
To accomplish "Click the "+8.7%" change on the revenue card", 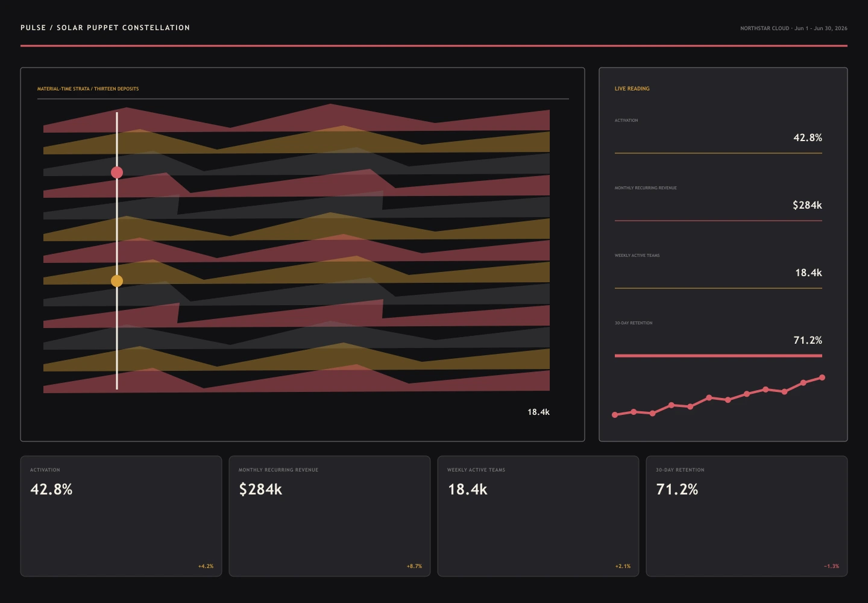I will click(x=414, y=566).
